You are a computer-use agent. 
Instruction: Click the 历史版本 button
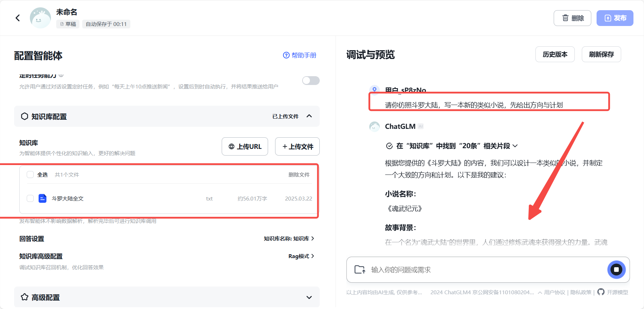click(x=555, y=54)
